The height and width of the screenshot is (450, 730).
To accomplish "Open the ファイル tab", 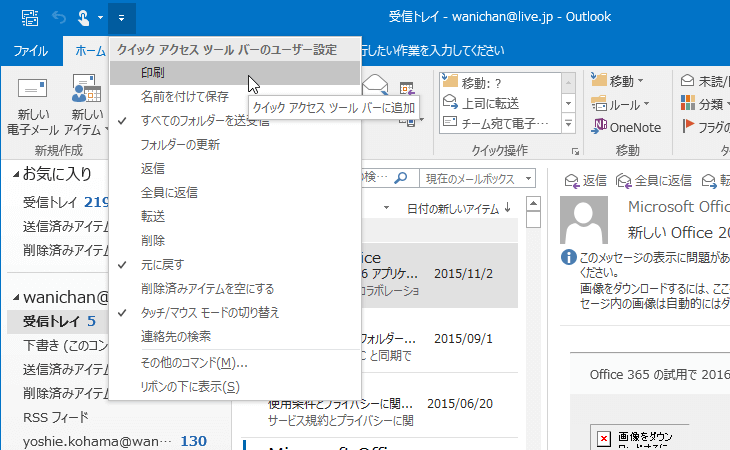I will pyautogui.click(x=30, y=50).
